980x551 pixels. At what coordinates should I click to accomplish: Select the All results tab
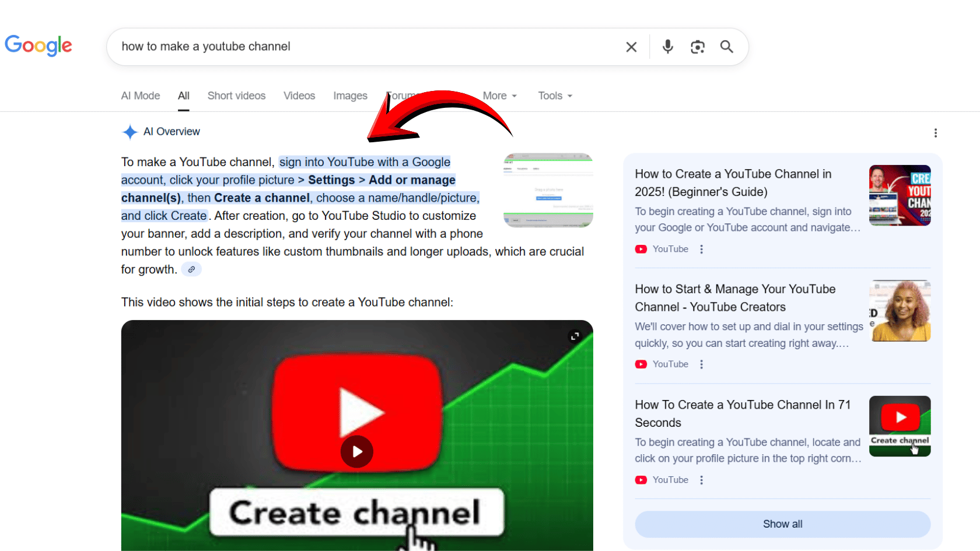(184, 96)
